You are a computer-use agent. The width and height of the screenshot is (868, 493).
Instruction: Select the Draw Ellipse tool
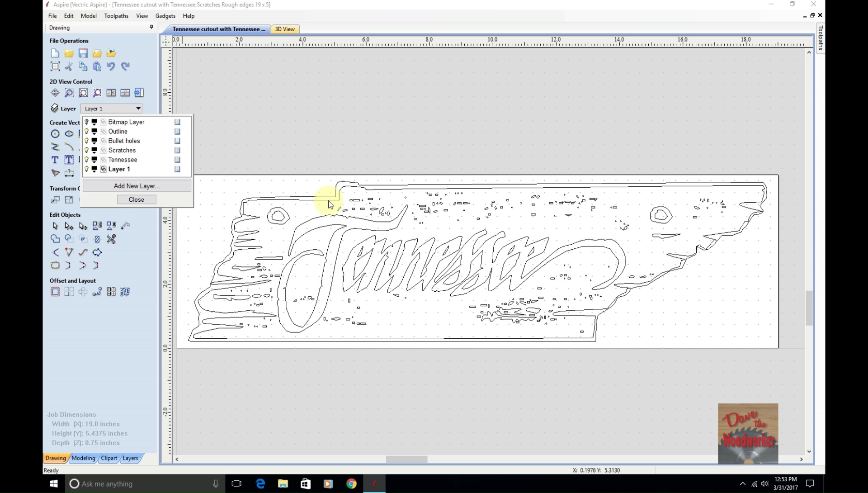[x=69, y=134]
